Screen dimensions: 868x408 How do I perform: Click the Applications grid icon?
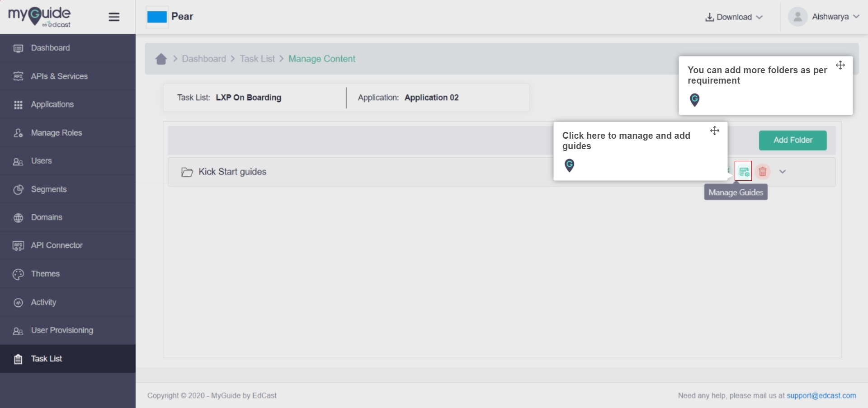(18, 105)
